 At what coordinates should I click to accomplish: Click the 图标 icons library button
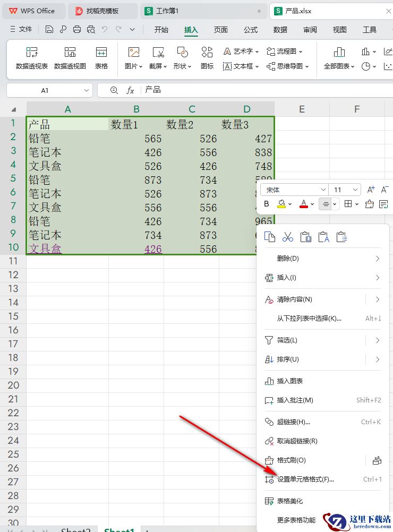pos(207,58)
